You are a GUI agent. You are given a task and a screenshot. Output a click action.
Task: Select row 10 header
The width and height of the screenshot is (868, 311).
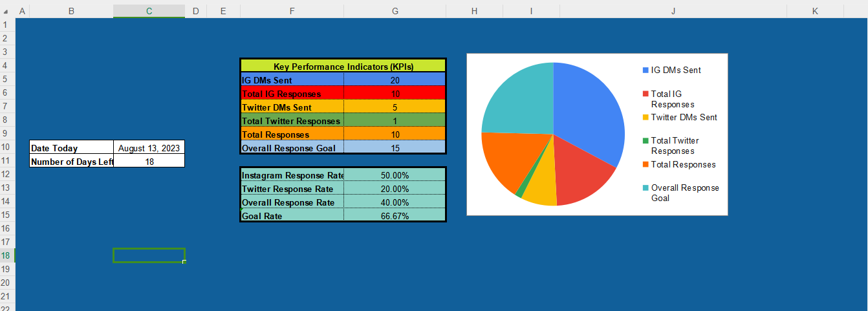[7, 147]
